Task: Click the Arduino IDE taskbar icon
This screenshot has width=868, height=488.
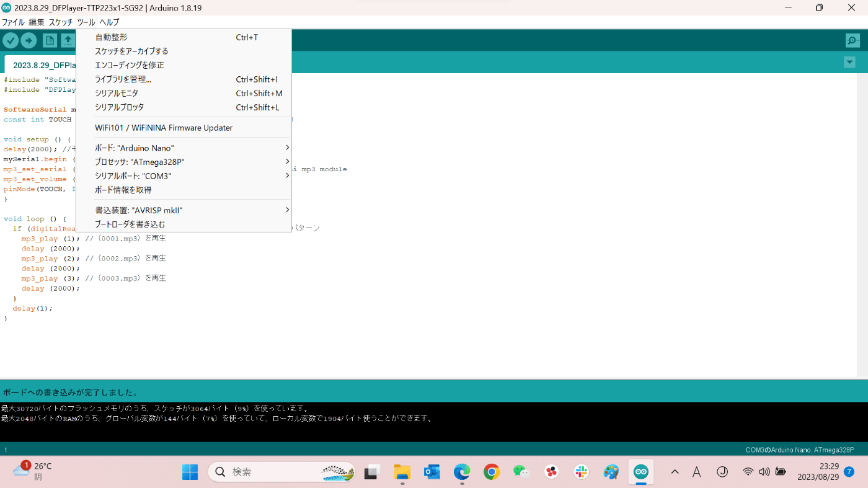Action: click(x=640, y=472)
